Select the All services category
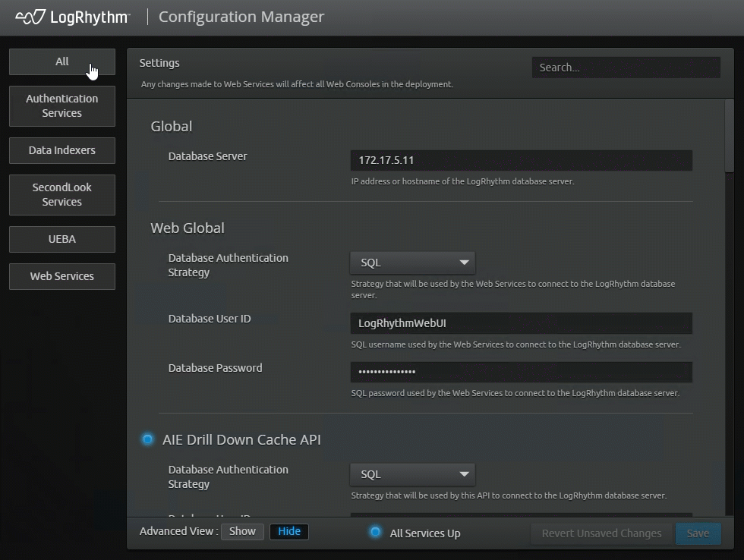744x560 pixels. (x=61, y=62)
